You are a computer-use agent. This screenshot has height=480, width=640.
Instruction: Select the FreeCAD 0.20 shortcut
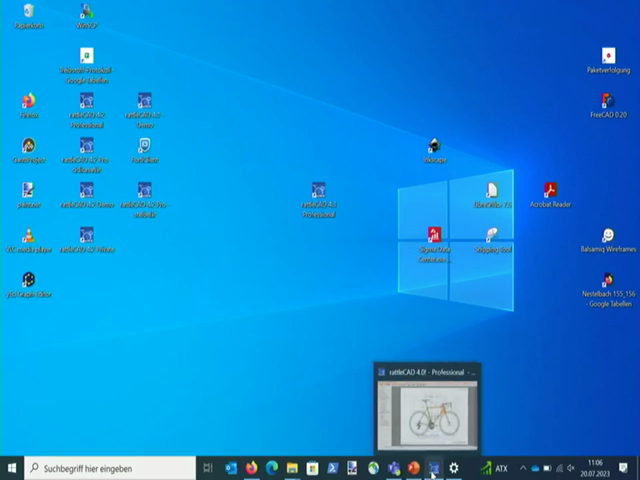tap(607, 101)
